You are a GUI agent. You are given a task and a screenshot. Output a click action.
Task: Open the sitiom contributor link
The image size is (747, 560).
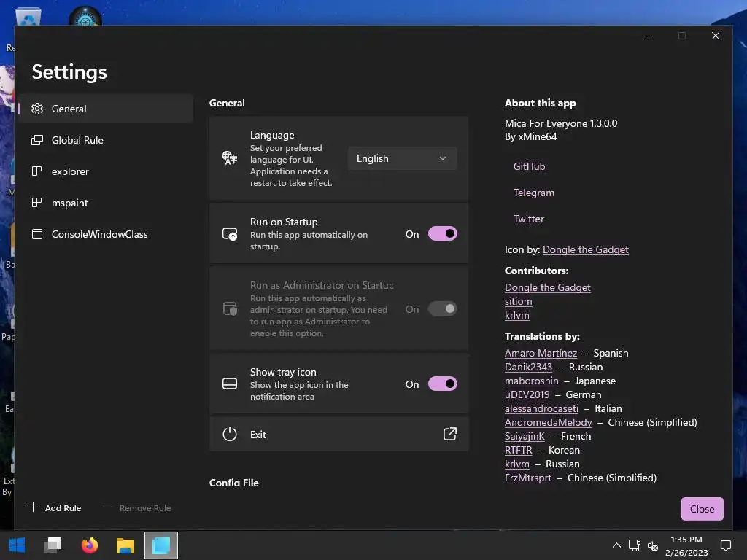point(519,301)
